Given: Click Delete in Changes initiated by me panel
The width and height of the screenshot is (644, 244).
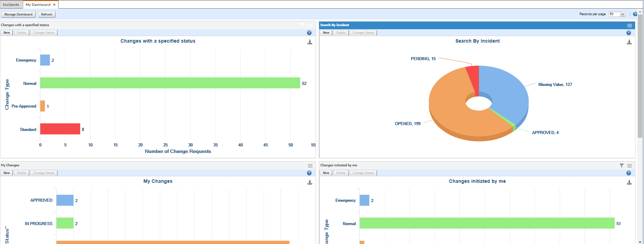Looking at the screenshot, I should pos(341,173).
